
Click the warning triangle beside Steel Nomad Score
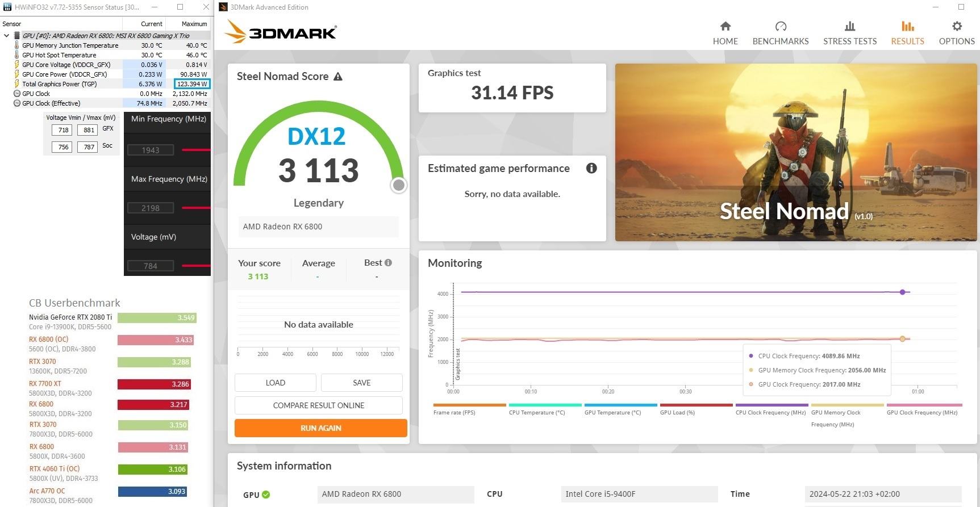pos(338,77)
